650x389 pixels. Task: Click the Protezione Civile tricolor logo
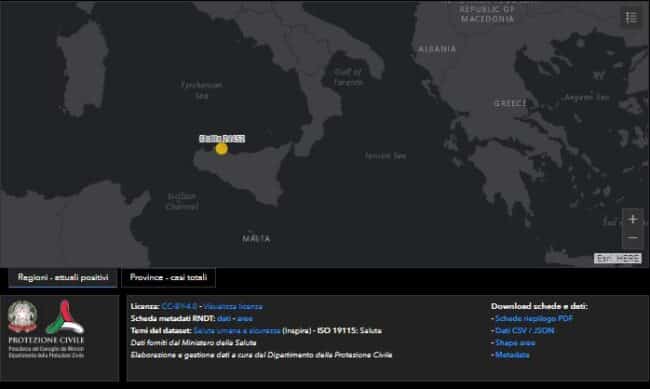pos(65,318)
